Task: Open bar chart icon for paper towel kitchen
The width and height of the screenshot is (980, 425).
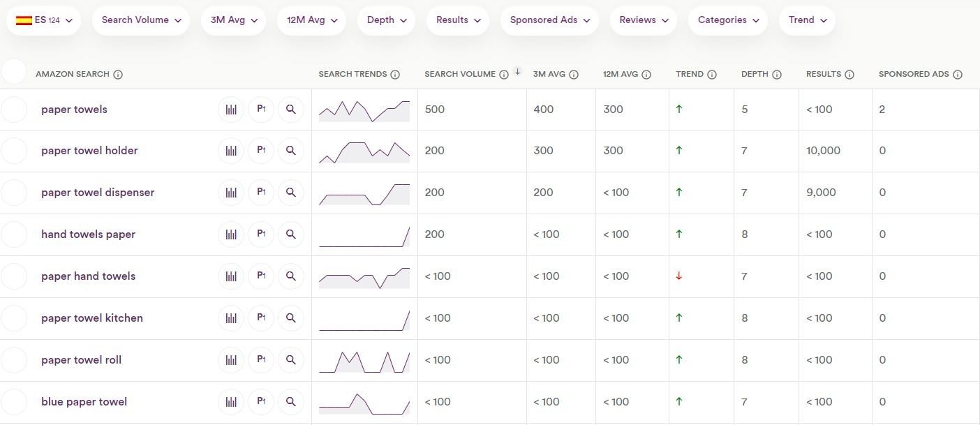Action: click(x=231, y=318)
